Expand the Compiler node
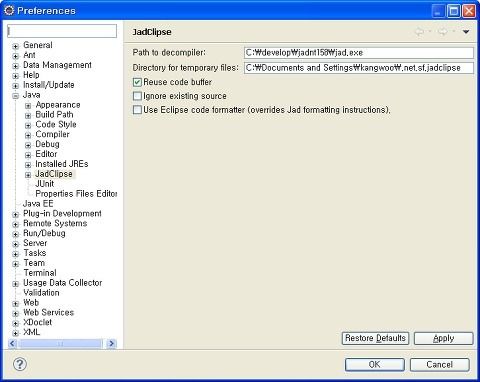Viewport: 480px width, 382px height. click(x=28, y=135)
